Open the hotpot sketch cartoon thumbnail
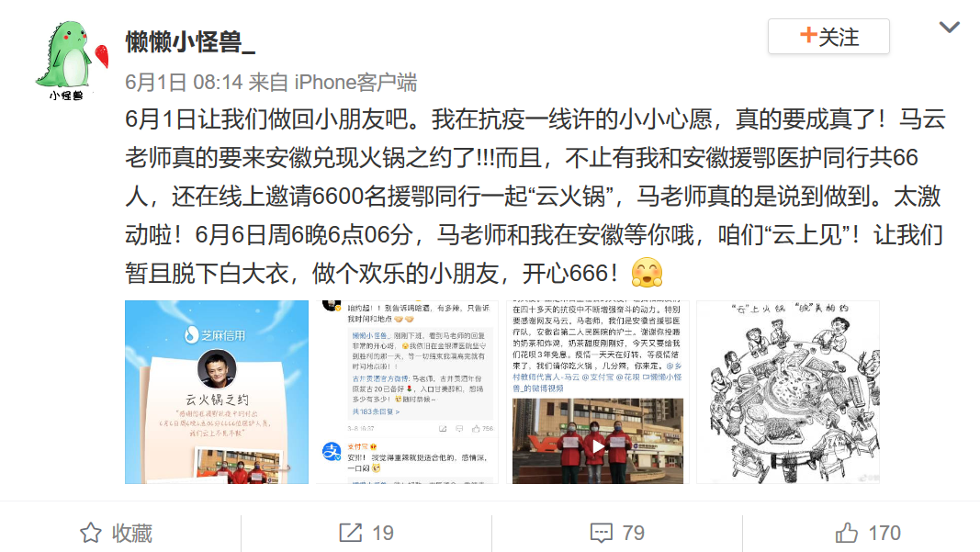The width and height of the screenshot is (980, 552). pyautogui.click(x=788, y=392)
